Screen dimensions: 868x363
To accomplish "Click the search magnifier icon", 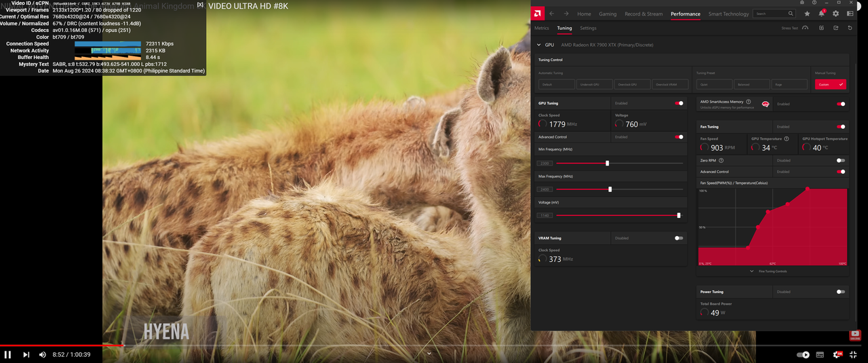I will tap(791, 14).
